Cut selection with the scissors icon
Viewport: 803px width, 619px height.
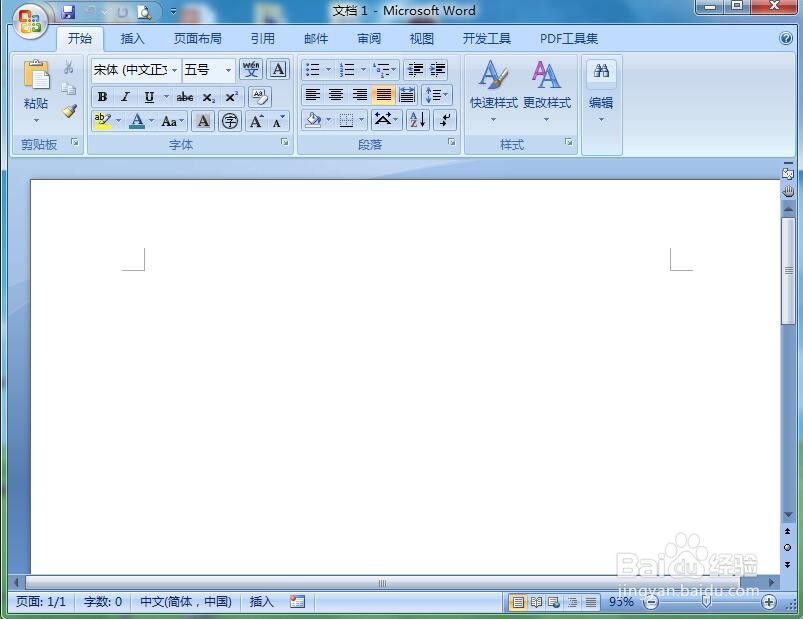click(x=69, y=67)
